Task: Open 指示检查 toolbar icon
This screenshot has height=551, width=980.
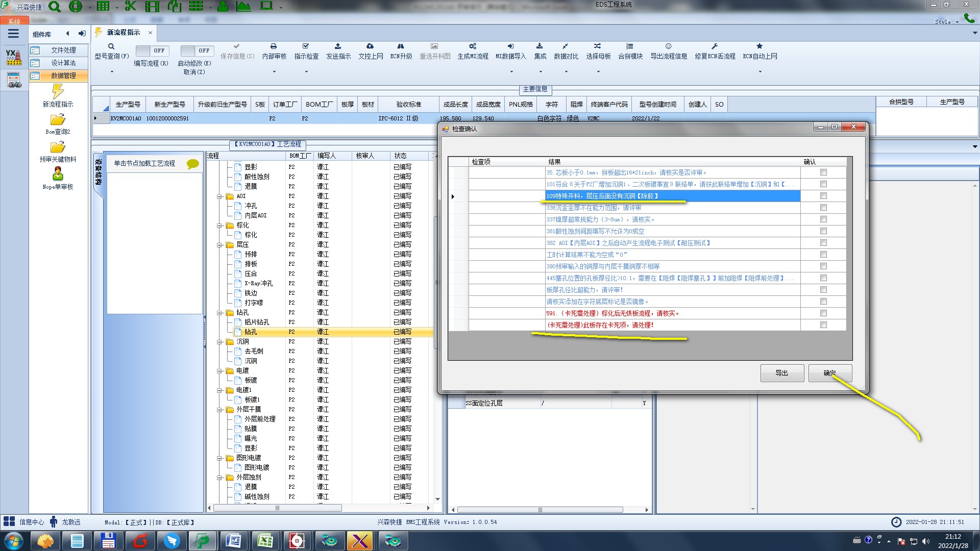Action: pyautogui.click(x=306, y=46)
